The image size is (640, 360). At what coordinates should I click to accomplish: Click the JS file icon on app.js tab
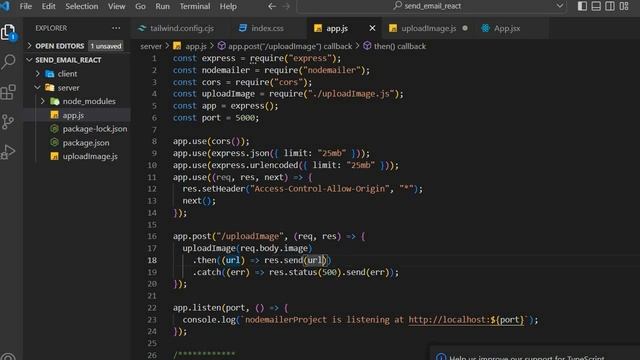tap(318, 28)
